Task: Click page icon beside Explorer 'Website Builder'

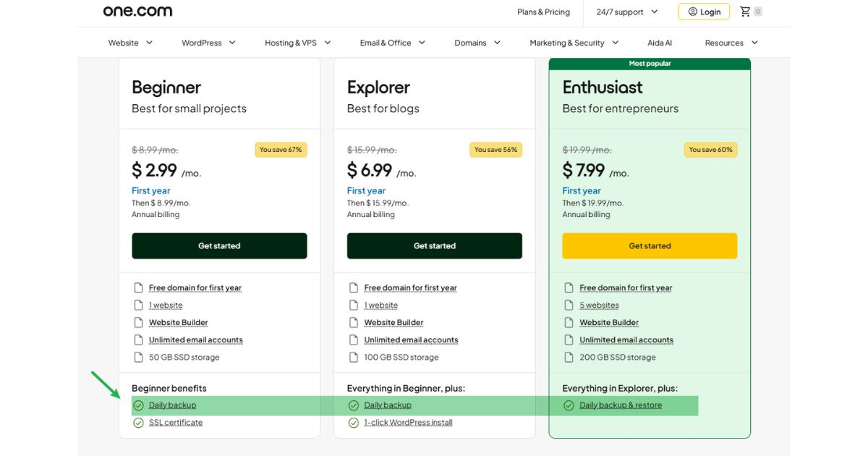Action: point(354,322)
